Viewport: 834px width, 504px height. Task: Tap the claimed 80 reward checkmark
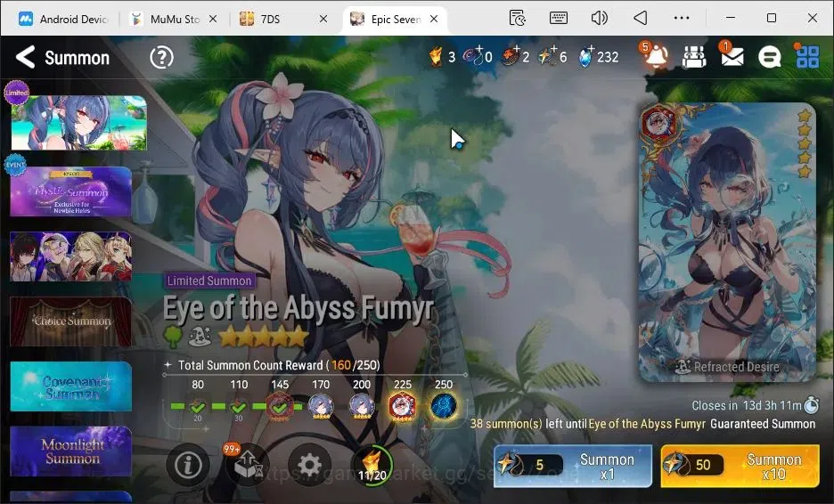198,408
